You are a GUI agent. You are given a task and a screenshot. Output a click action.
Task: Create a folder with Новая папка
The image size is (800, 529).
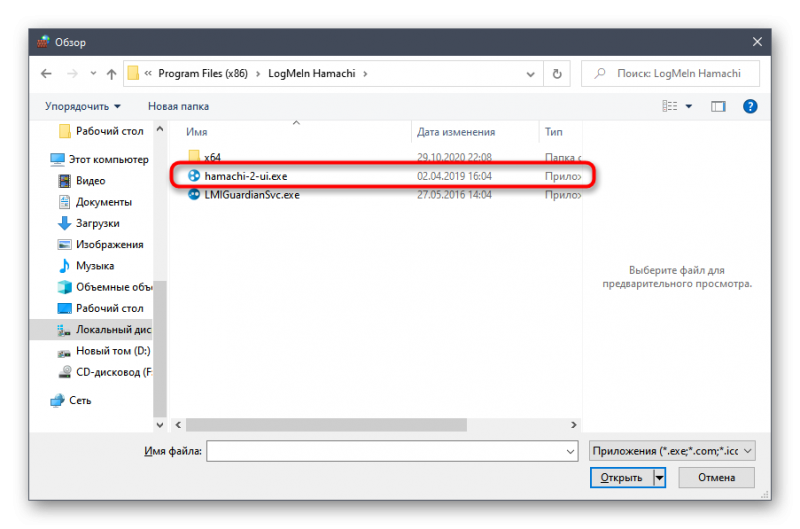pos(178,106)
